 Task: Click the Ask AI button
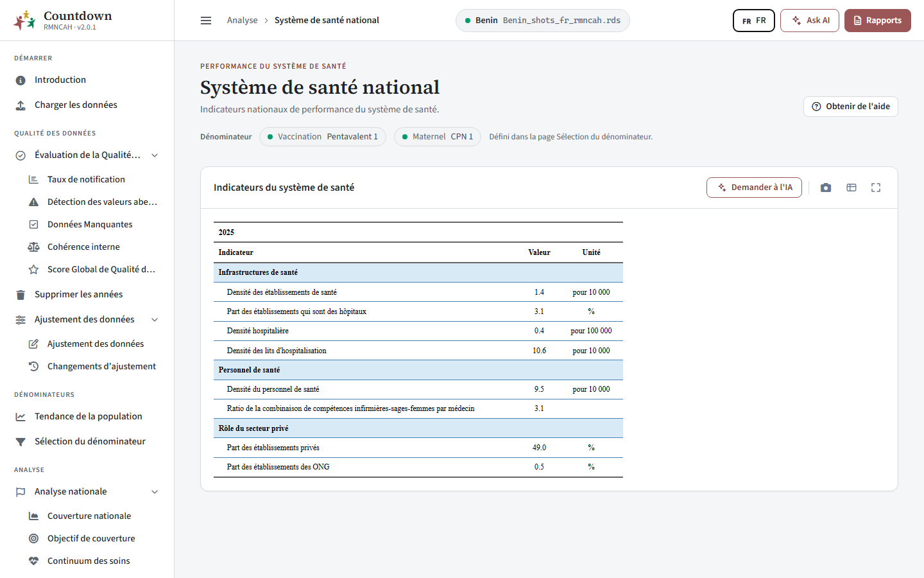click(810, 21)
